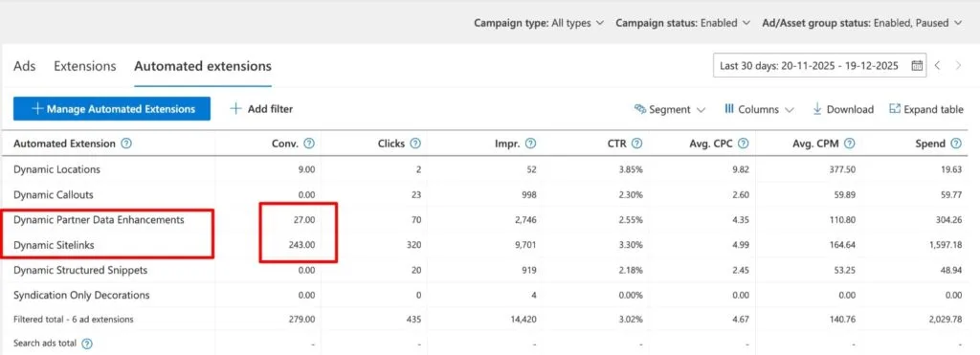This screenshot has height=355, width=980.
Task: Click calendar icon in date range field
Action: pos(917,66)
